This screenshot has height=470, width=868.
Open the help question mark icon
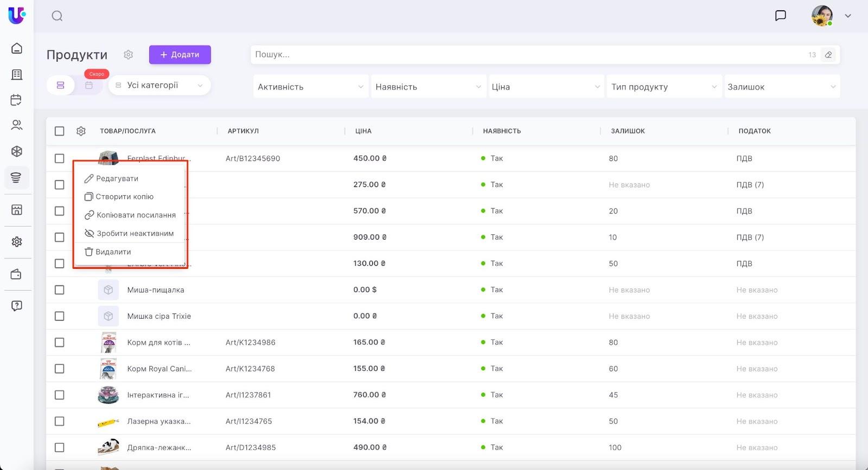(17, 306)
